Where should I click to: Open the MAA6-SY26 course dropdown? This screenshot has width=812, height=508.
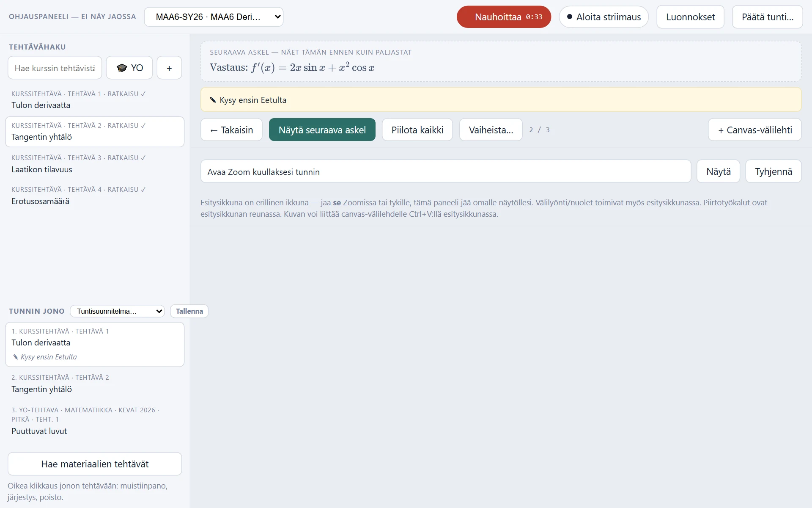tap(214, 17)
